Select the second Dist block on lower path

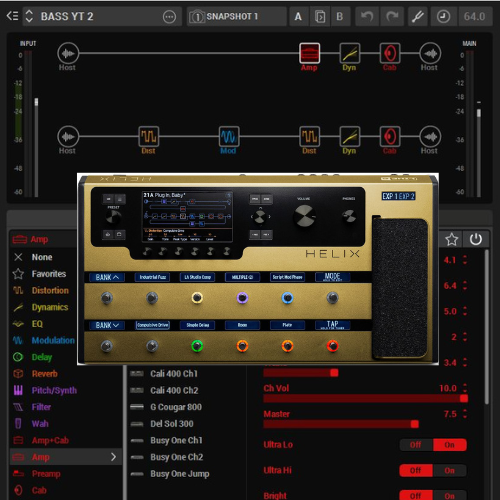pyautogui.click(x=309, y=136)
